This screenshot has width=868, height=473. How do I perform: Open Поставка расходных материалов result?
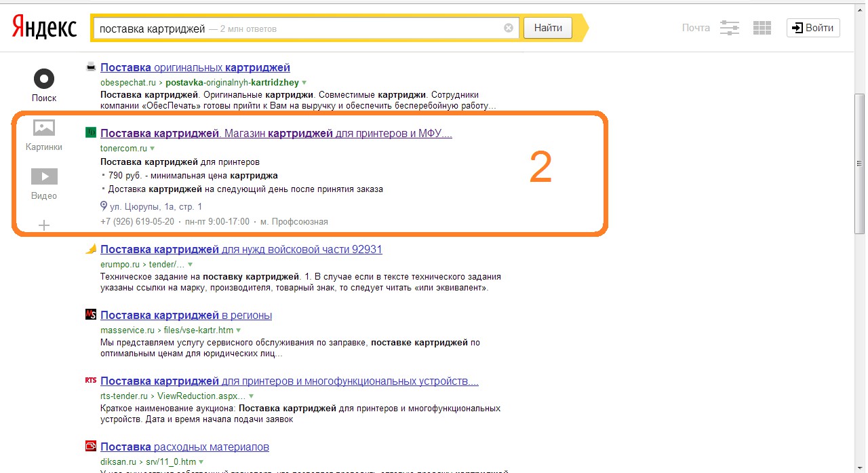(184, 447)
